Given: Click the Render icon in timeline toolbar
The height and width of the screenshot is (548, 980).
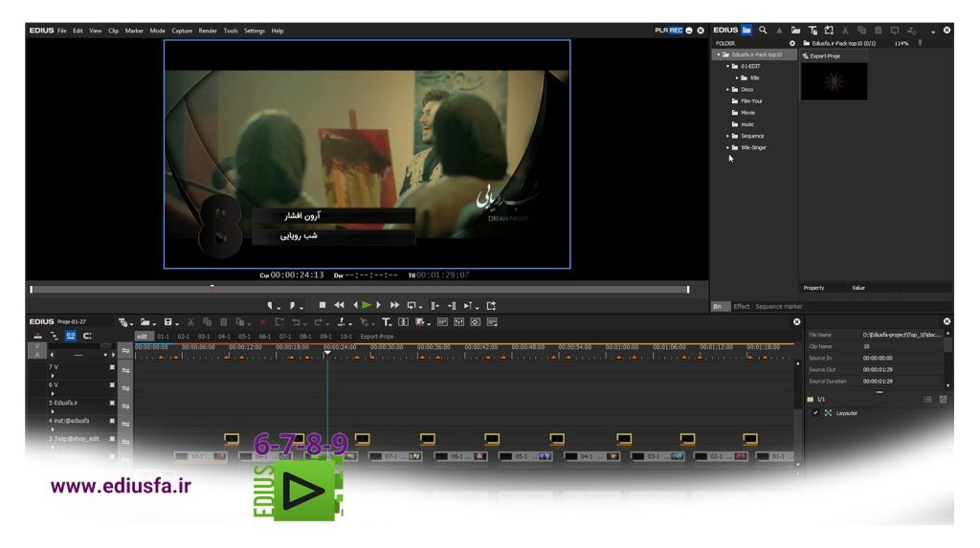Looking at the screenshot, I should 420,322.
